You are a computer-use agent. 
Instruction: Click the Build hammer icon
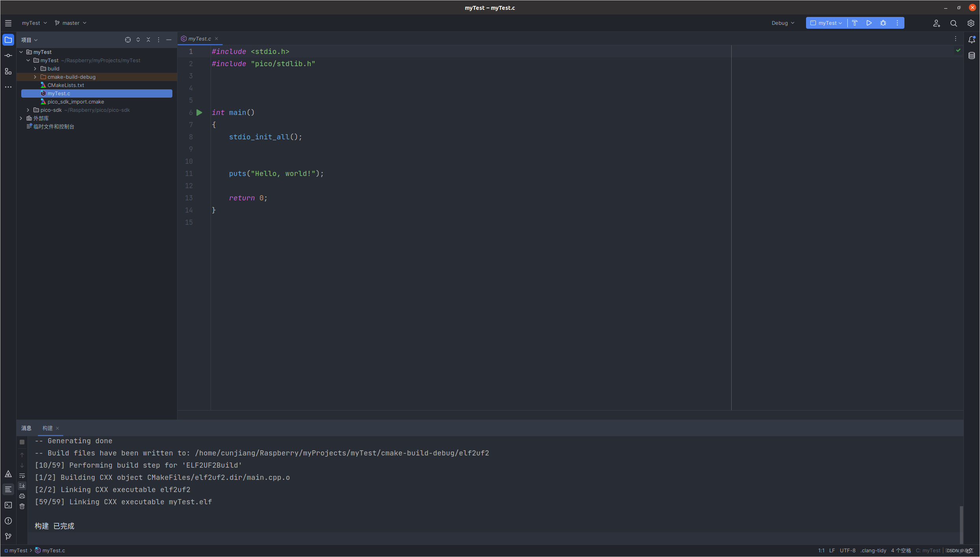coord(854,23)
